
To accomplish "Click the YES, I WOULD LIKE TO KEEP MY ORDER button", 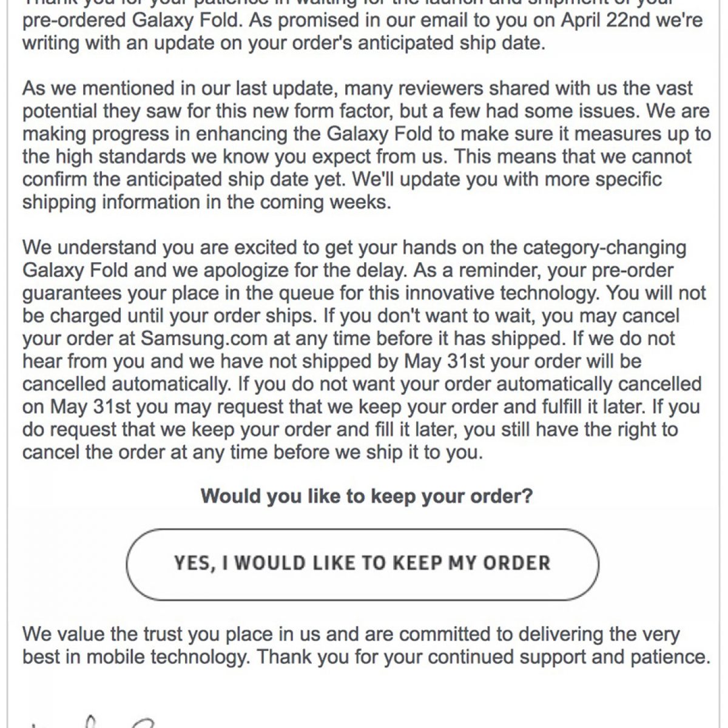I will (x=362, y=563).
